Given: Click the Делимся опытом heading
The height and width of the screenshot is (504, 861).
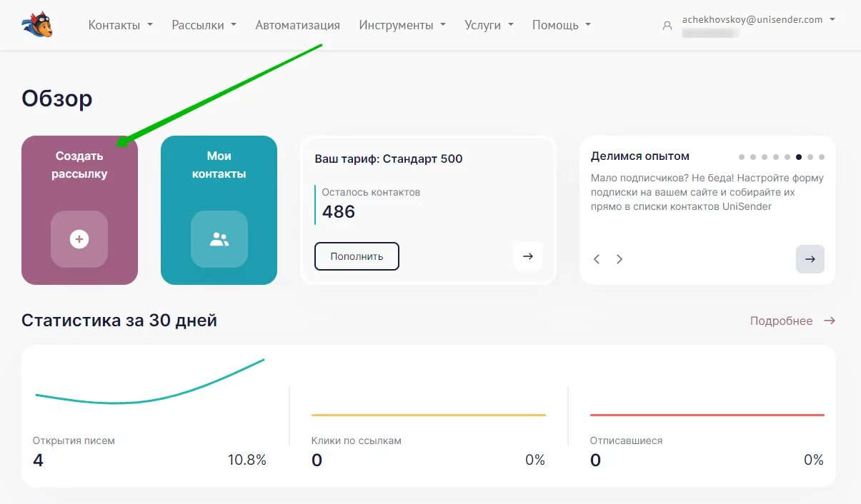Looking at the screenshot, I should pyautogui.click(x=640, y=156).
